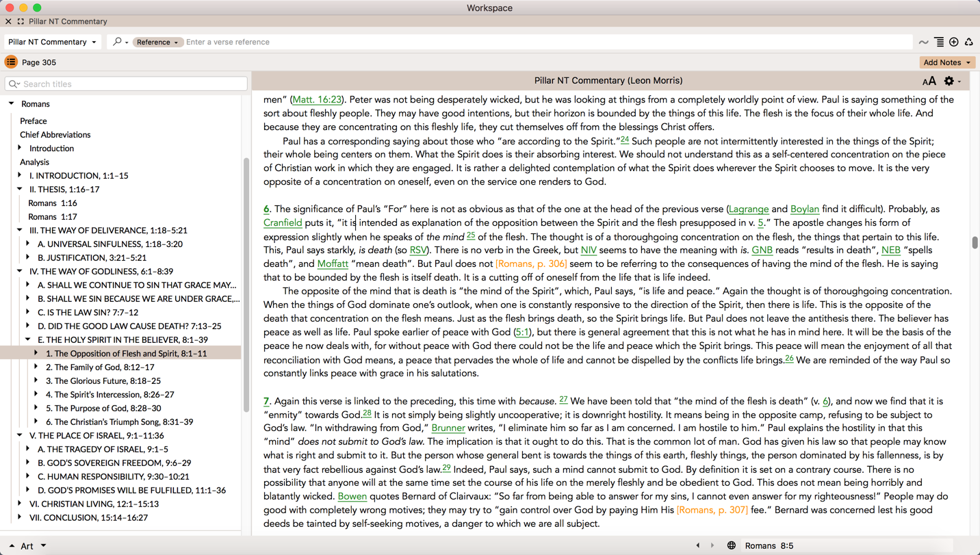Open the Add Notes dropdown

(x=946, y=62)
